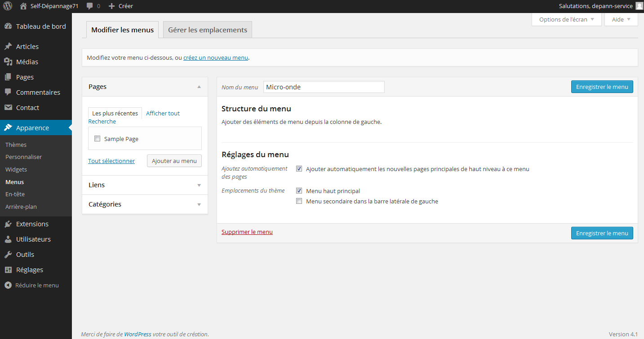The height and width of the screenshot is (339, 644).
Task: Click the Nom du menu input field
Action: [324, 87]
